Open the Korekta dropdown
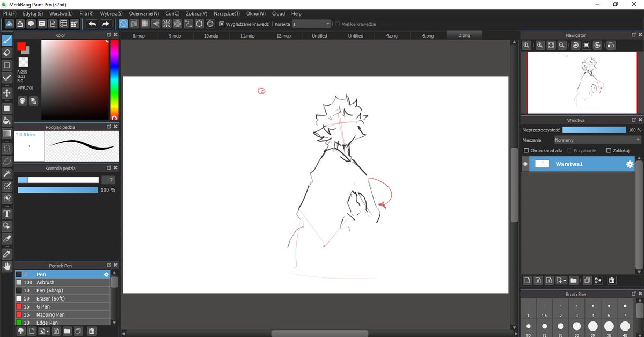Image resolution: width=644 pixels, height=337 pixels. 311,24
